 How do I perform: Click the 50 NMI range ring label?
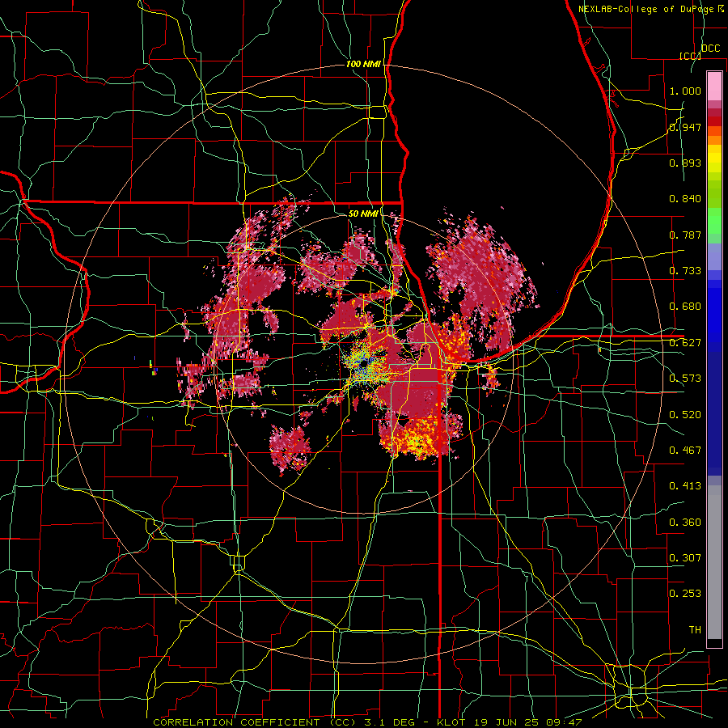click(363, 214)
